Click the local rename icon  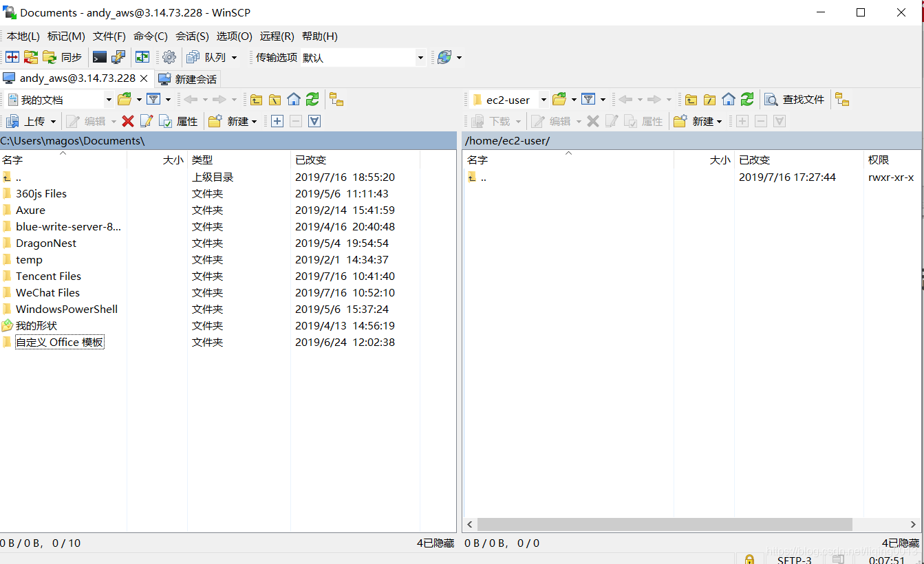[146, 121]
